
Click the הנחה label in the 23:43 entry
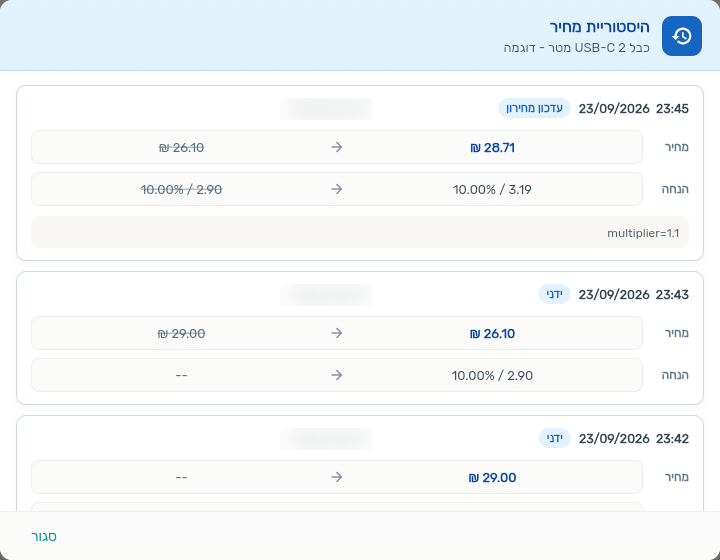point(675,375)
